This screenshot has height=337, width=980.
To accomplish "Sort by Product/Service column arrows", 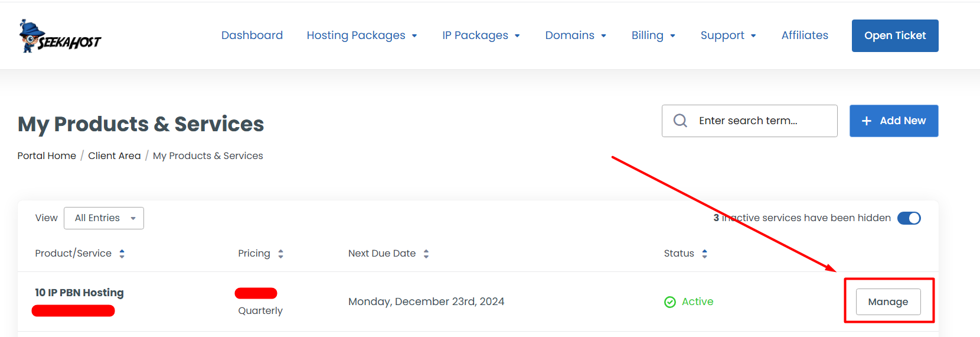I will pyautogui.click(x=122, y=254).
